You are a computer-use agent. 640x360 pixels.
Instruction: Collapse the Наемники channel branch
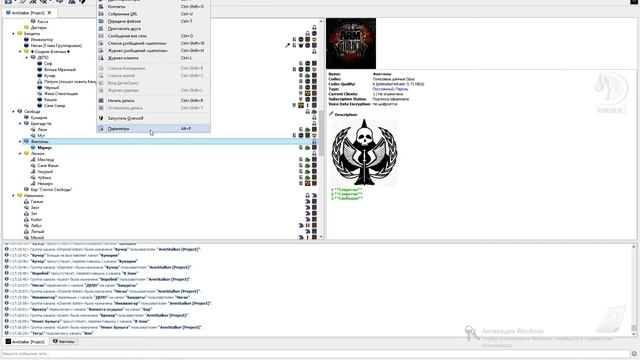13,196
